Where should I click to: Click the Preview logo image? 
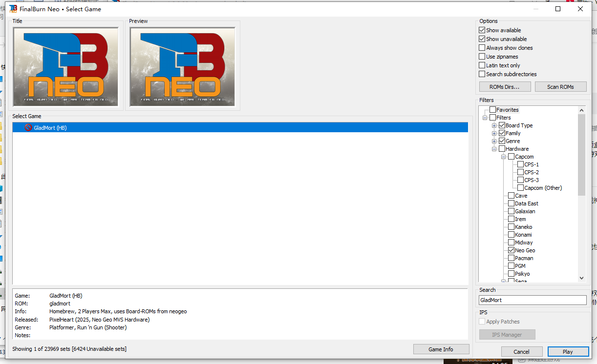coord(182,67)
